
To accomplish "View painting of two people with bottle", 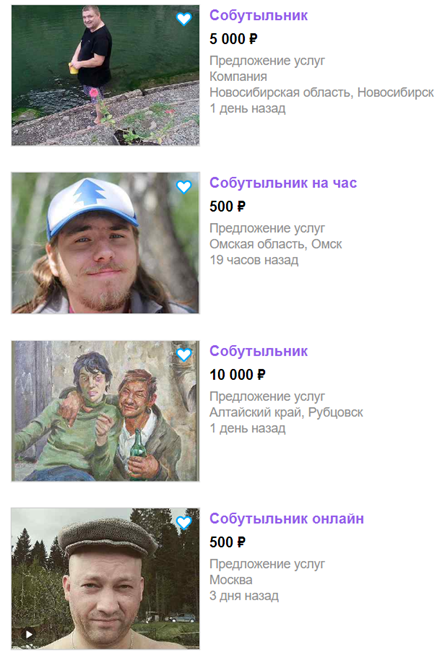I will 105,411.
